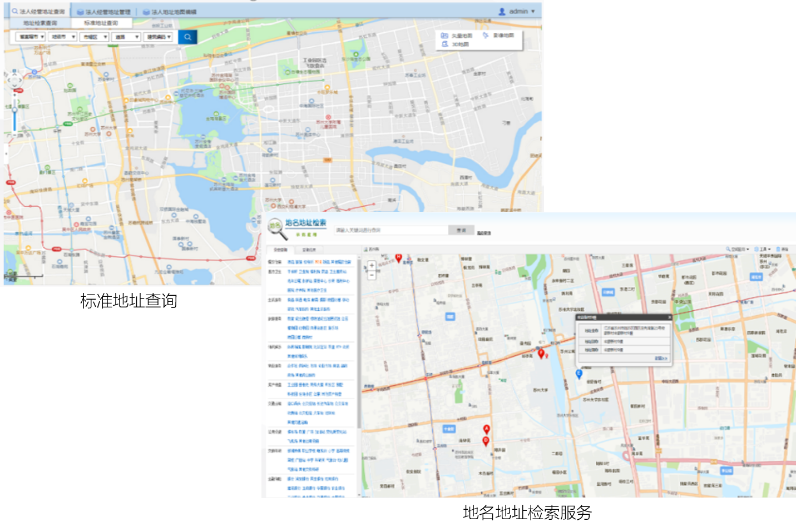The width and height of the screenshot is (796, 532).
Task: Click the keyword search input field
Action: 390,230
